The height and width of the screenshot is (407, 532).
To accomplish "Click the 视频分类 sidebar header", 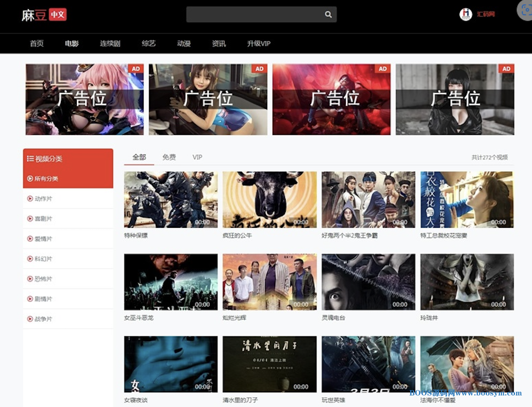I will (68, 159).
